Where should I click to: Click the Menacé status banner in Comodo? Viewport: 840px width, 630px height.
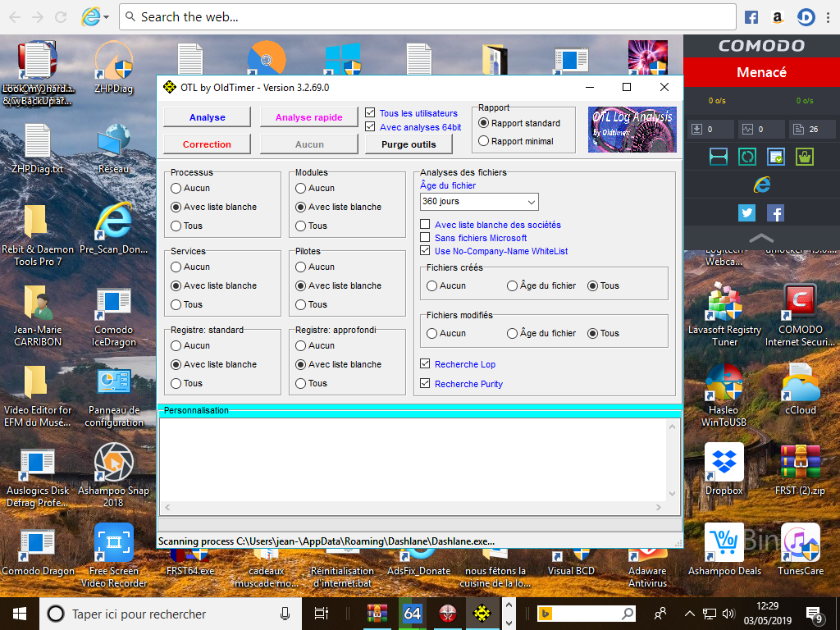(761, 72)
